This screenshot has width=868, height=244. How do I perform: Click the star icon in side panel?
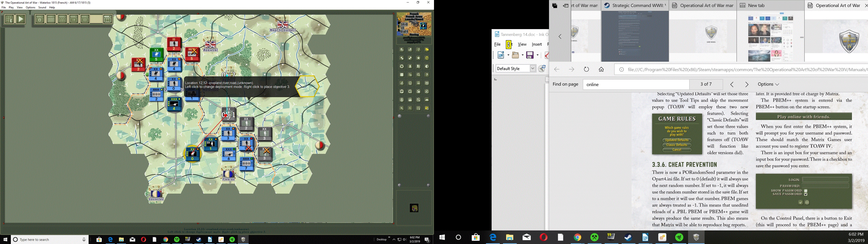click(418, 58)
